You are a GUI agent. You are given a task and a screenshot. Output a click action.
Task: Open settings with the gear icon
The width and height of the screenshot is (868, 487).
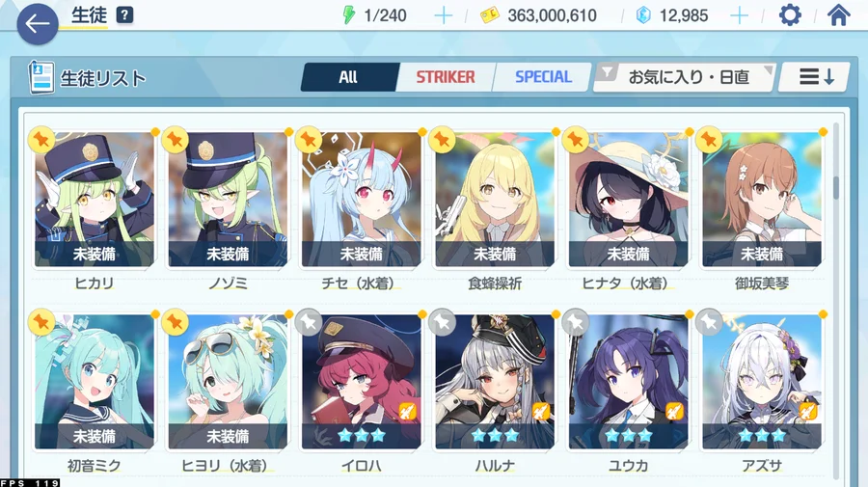790,14
